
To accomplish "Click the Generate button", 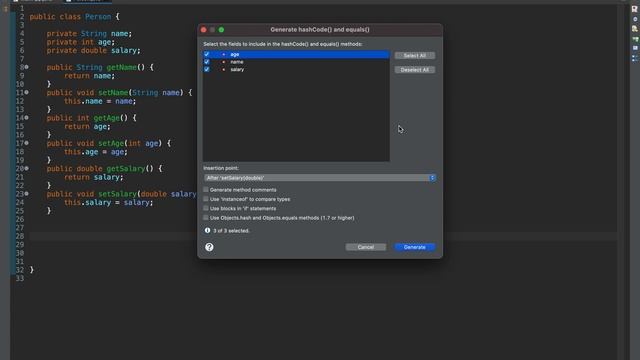I will 415,247.
